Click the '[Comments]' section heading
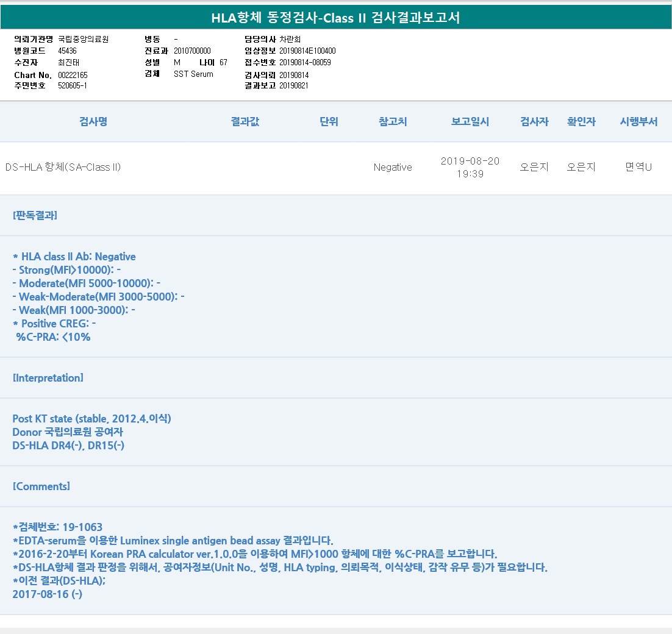Screen dimensions: 672x634 click(41, 486)
